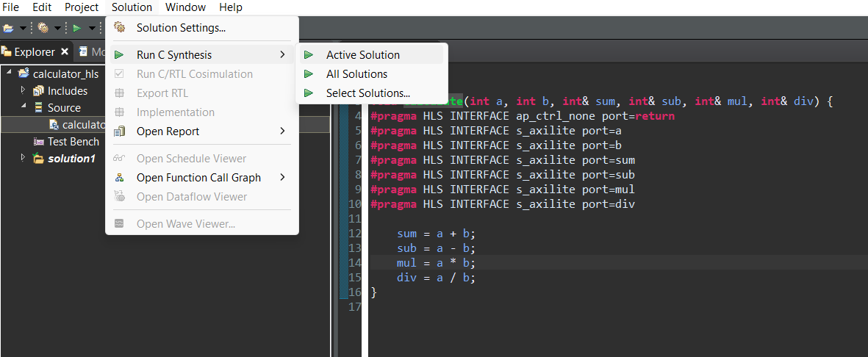Click the report document icon beside Open Report
The image size is (868, 357).
tap(119, 131)
